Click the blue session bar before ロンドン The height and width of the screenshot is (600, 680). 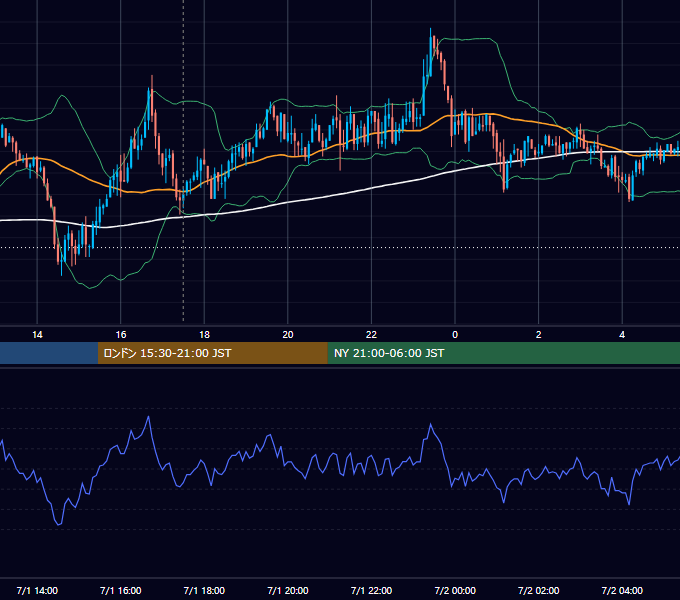(x=49, y=353)
